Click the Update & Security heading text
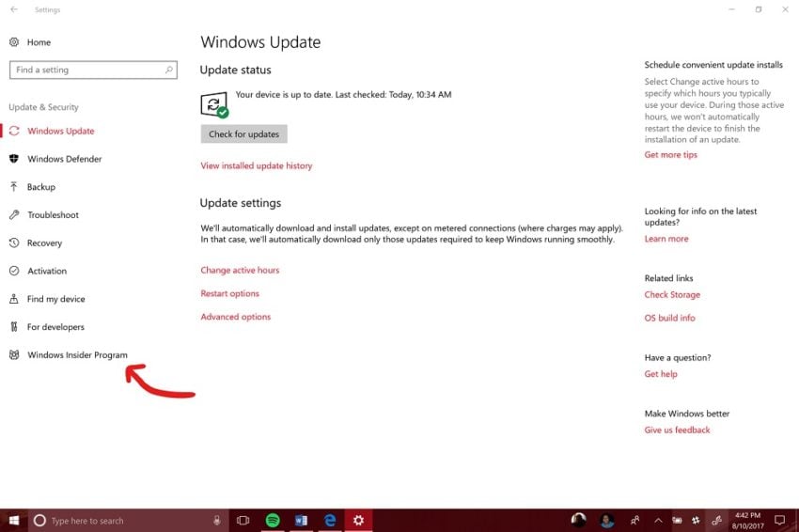799x532 pixels. (x=44, y=107)
